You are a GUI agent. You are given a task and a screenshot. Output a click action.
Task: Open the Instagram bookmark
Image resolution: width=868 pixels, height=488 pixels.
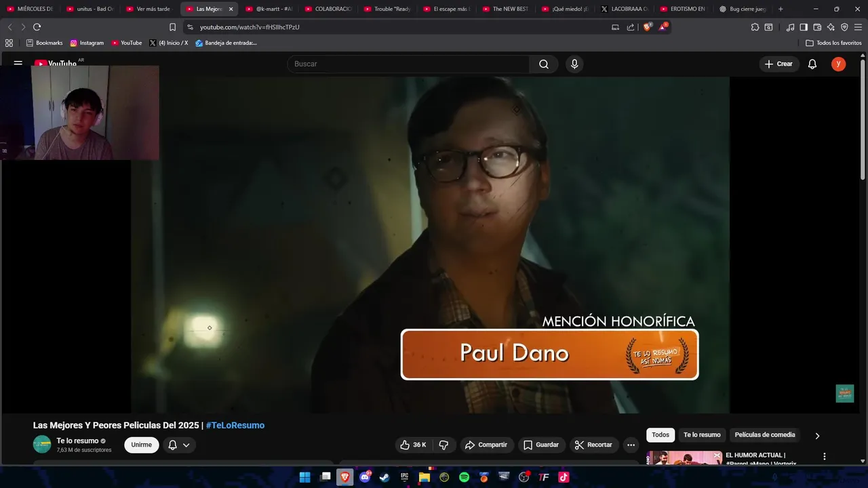pos(87,43)
